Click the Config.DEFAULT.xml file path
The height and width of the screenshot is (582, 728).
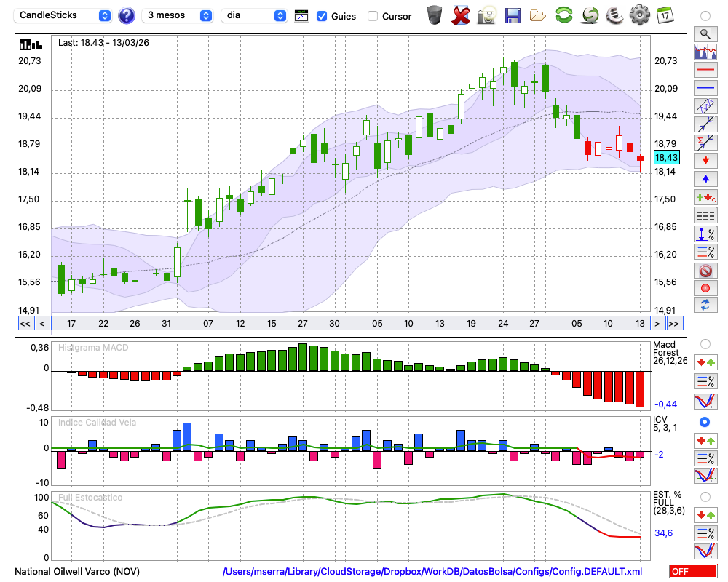point(432,571)
